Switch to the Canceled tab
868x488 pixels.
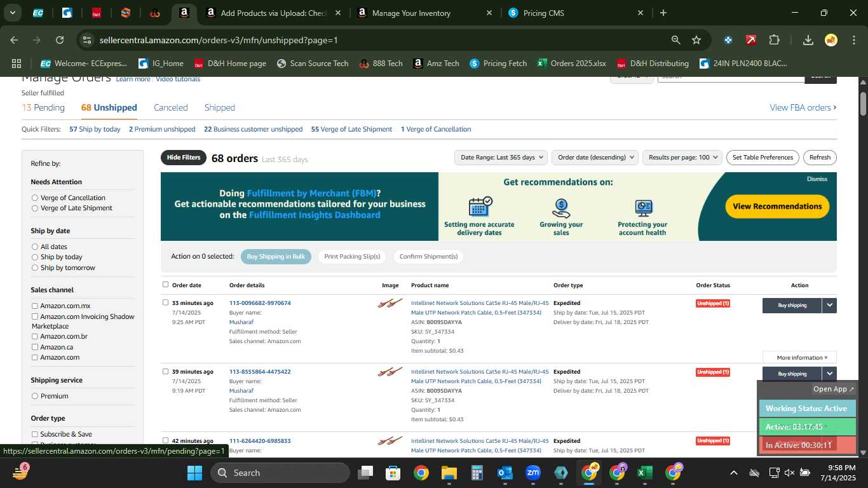click(171, 107)
